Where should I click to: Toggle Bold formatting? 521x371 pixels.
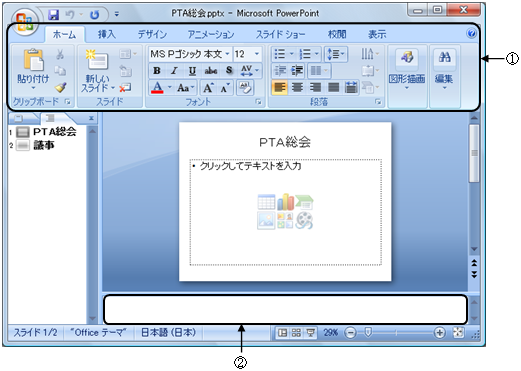(157, 70)
